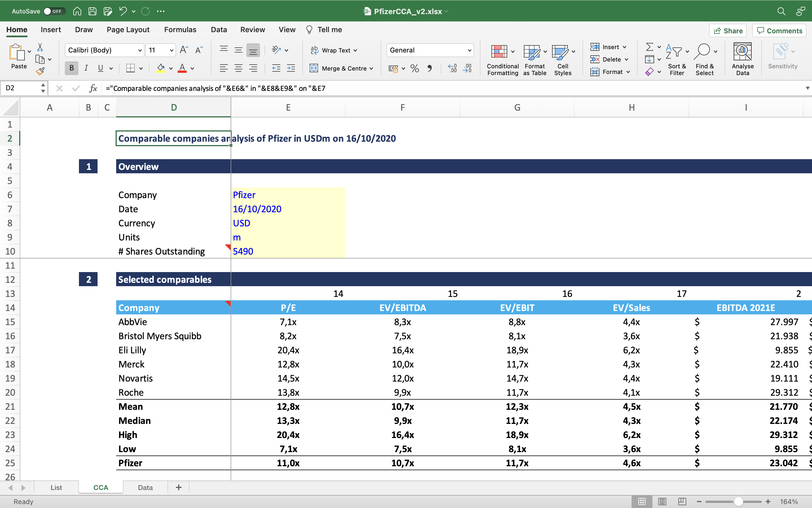Screen dimensions: 812x508
Task: Open the Formulas ribbon tab
Action: (x=180, y=30)
